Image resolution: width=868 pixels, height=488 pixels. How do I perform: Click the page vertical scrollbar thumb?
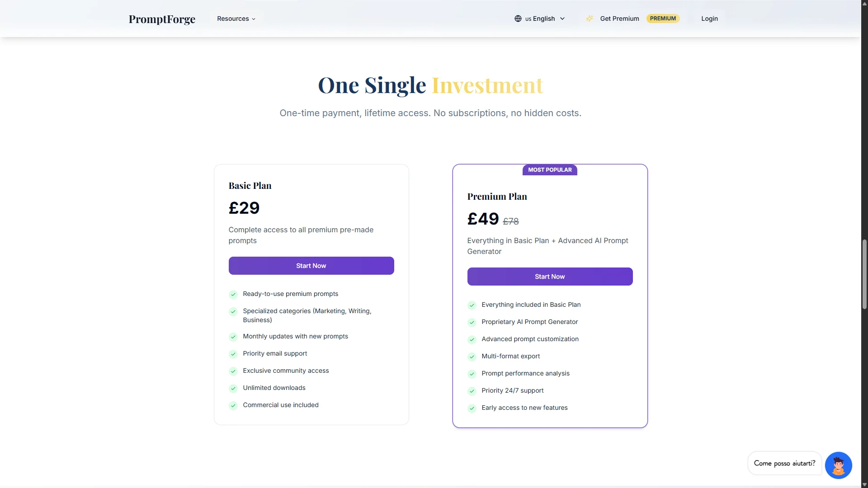coord(864,274)
